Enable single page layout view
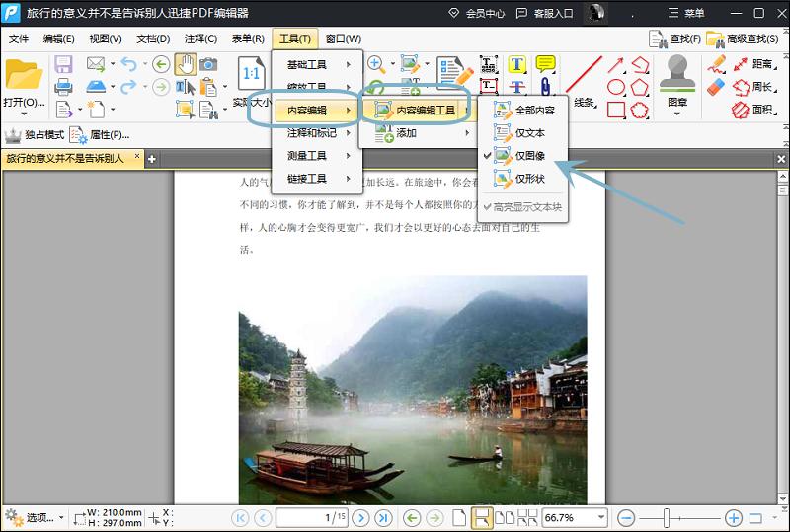The width and height of the screenshot is (790, 532). (459, 517)
